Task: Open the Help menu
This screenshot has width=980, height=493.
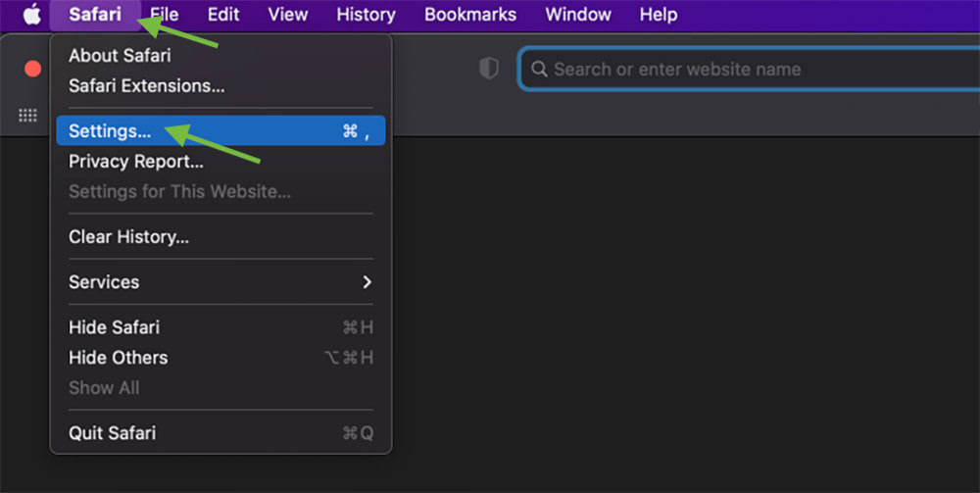Action: pos(659,15)
